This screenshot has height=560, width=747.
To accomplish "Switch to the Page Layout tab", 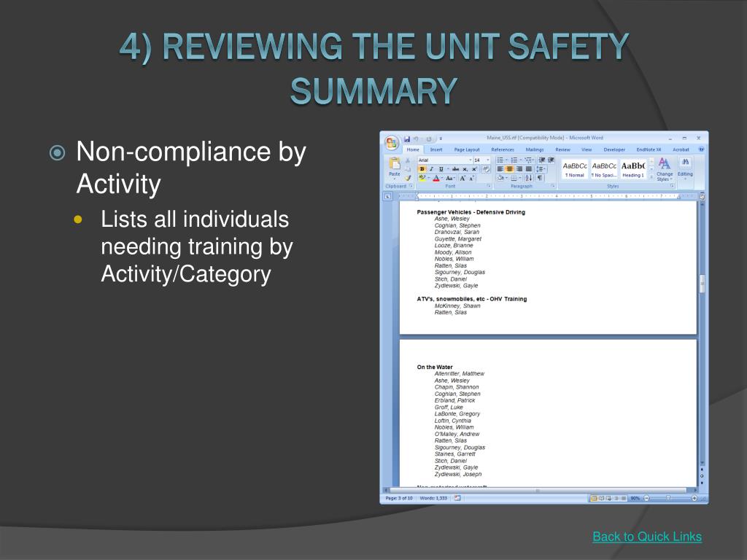I will [x=467, y=149].
